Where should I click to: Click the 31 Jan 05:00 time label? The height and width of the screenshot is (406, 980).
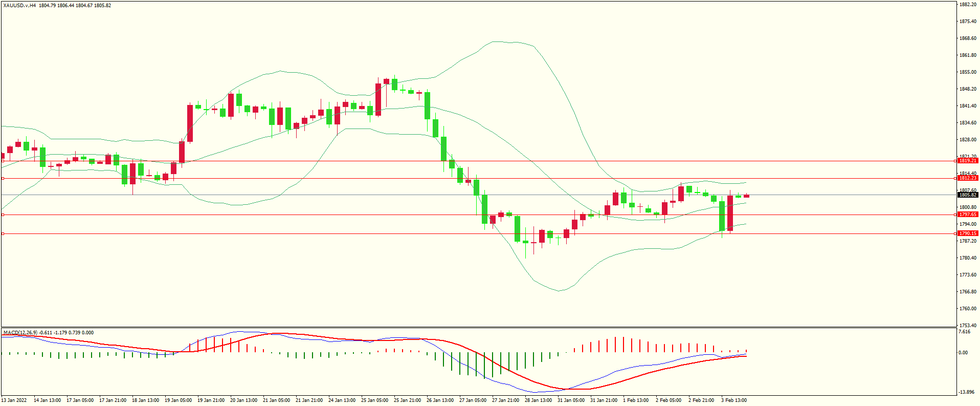point(571,400)
